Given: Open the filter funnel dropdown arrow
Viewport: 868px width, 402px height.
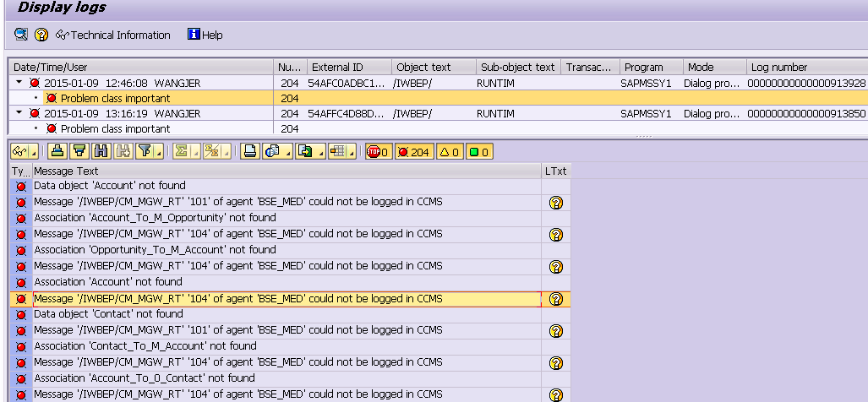Looking at the screenshot, I should [x=159, y=151].
